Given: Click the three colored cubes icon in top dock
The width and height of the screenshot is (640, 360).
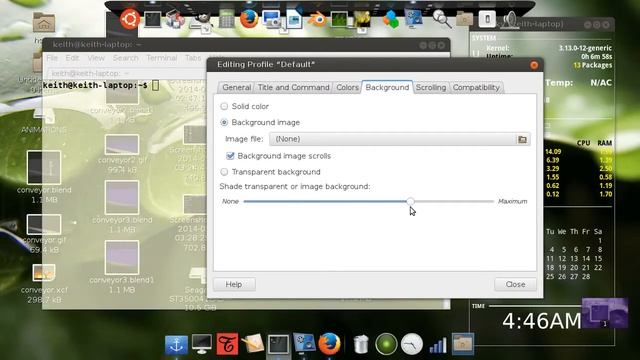Looking at the screenshot, I should 391,19.
